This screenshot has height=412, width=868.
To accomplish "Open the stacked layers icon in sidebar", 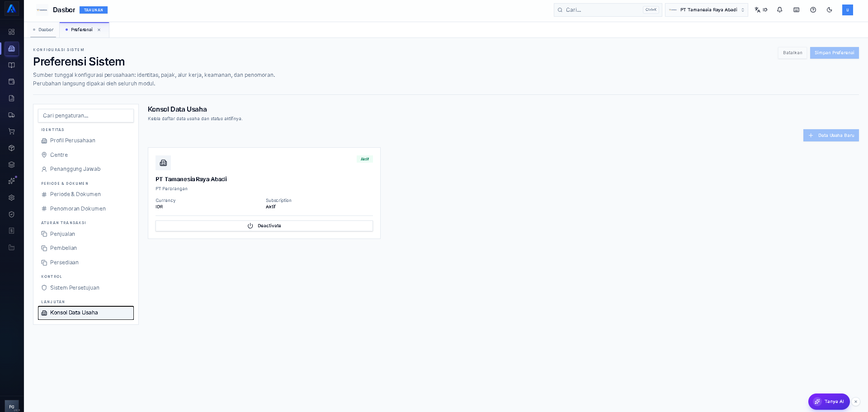I will pyautogui.click(x=12, y=164).
